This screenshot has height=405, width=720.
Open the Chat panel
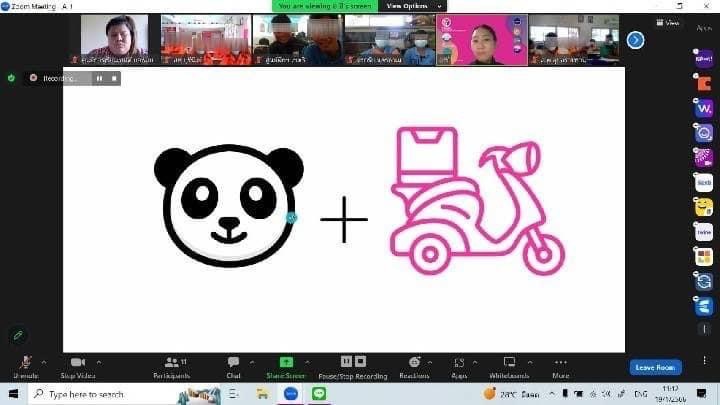(x=233, y=362)
